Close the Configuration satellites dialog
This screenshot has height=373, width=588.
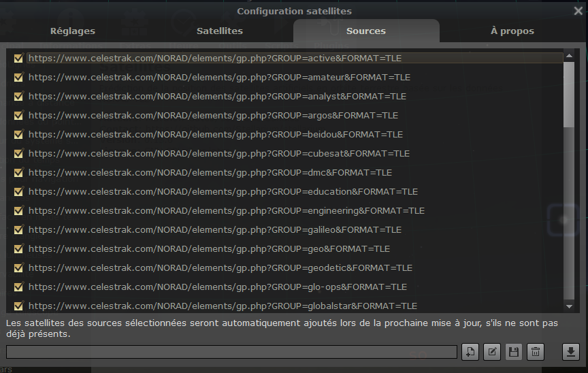578,11
